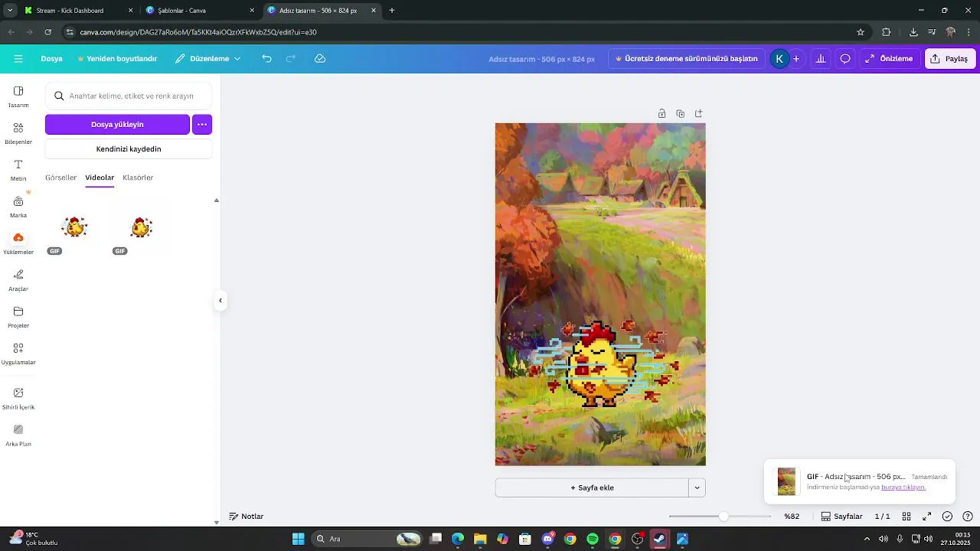Duplicate the page using copy icon
This screenshot has width=980, height=551.
pos(680,113)
